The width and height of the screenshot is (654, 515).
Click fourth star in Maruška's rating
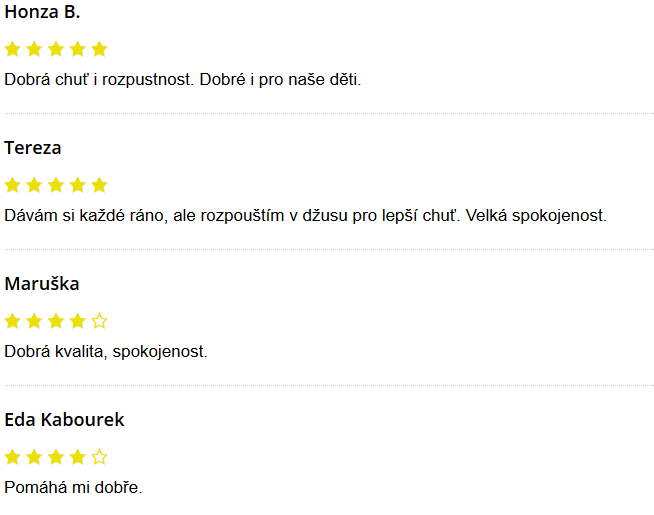(78, 321)
